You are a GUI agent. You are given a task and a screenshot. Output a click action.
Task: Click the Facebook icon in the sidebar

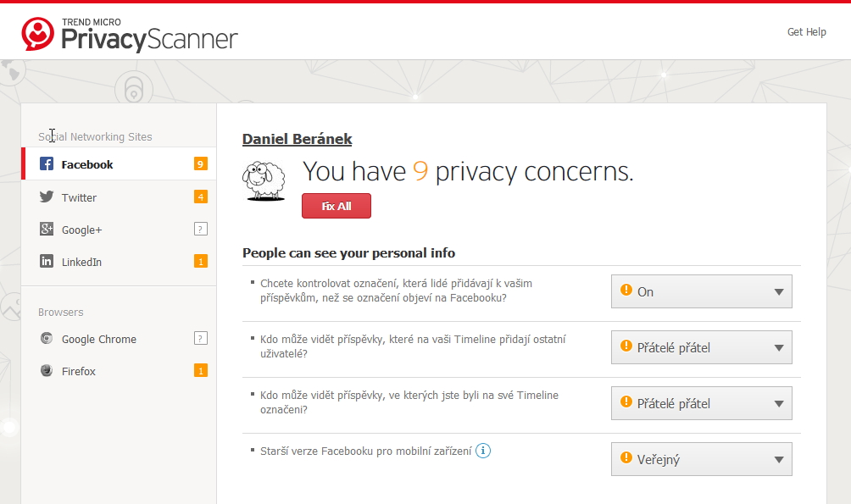click(47, 164)
